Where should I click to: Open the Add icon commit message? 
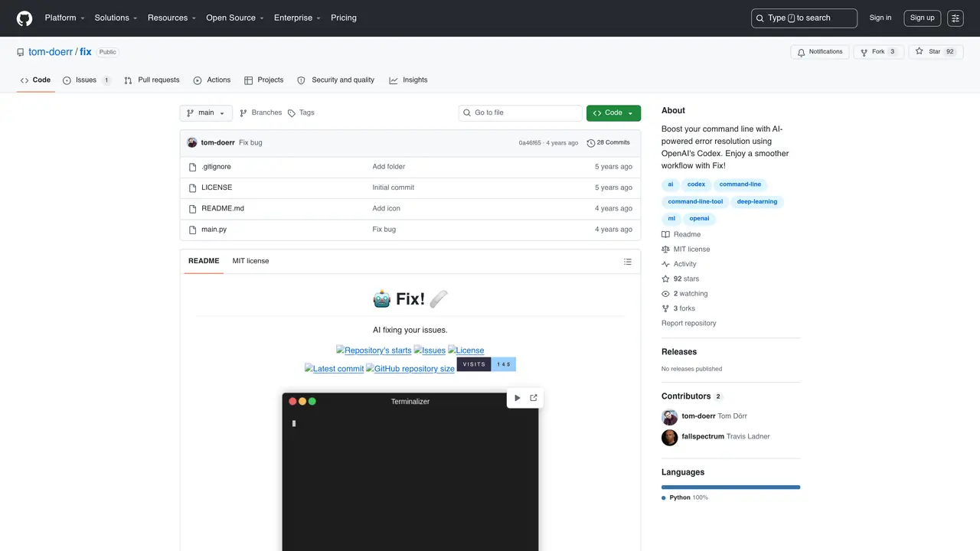point(387,208)
